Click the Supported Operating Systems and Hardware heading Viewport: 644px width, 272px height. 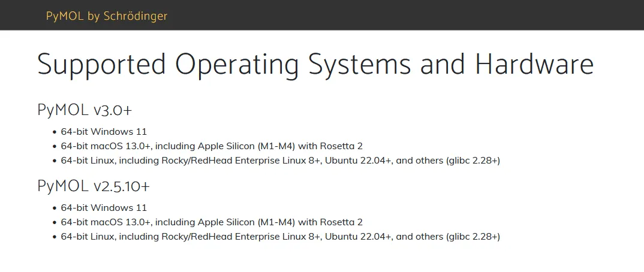click(x=315, y=65)
